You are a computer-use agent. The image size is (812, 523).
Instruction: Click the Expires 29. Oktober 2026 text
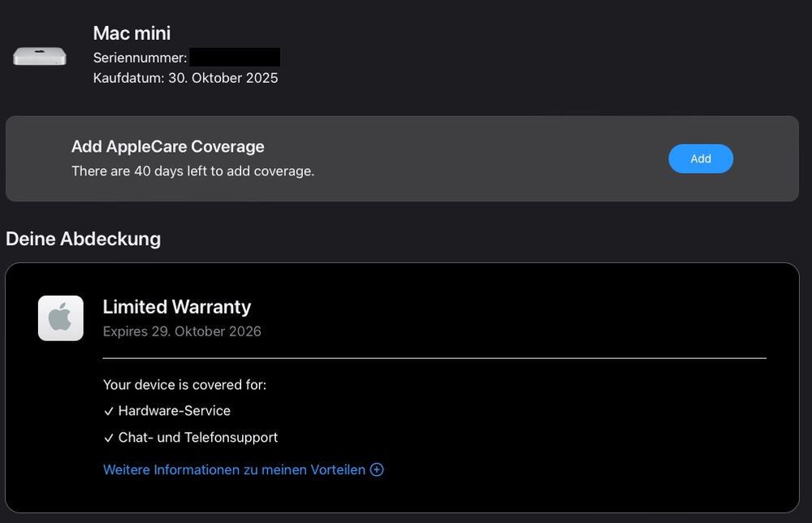pos(182,331)
